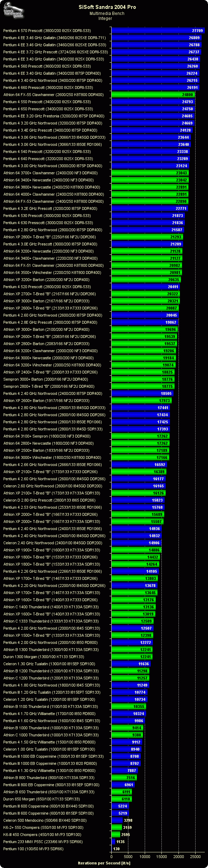Screen dimensions: 208x868
Task: Click the Celeron 500 Mendocino label
Action: pyautogui.click(x=45, y=820)
